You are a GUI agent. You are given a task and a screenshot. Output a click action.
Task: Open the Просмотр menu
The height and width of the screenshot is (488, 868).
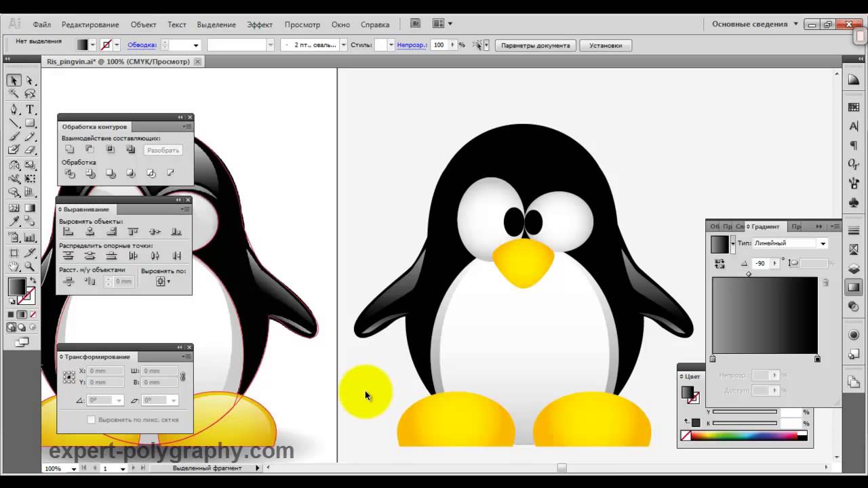tap(302, 24)
